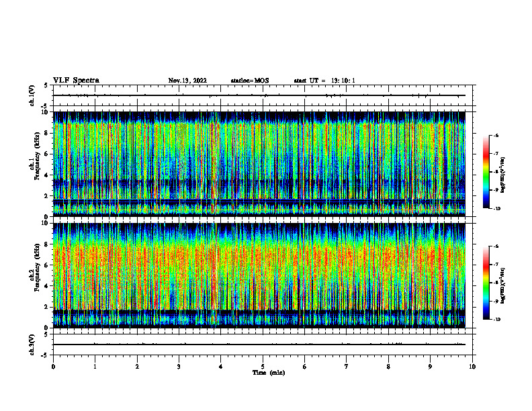This screenshot has height=411, width=532.
Task: Click time axis tick label "9"
Action: pyautogui.click(x=430, y=367)
